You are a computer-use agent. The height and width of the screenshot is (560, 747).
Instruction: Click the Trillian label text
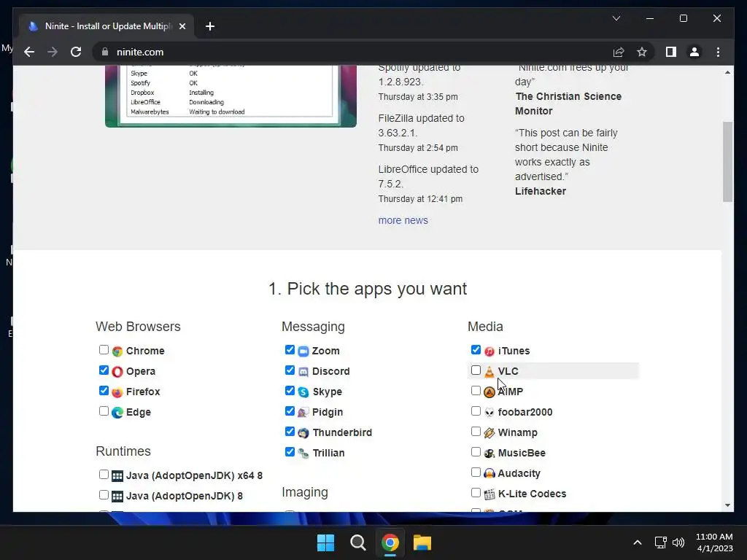coord(329,454)
